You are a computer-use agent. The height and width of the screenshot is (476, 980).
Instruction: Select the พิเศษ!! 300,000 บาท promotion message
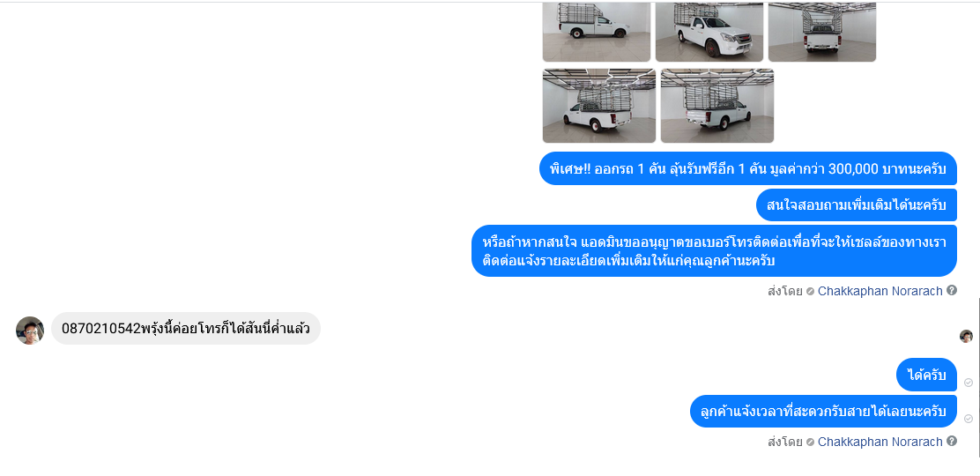tap(748, 168)
